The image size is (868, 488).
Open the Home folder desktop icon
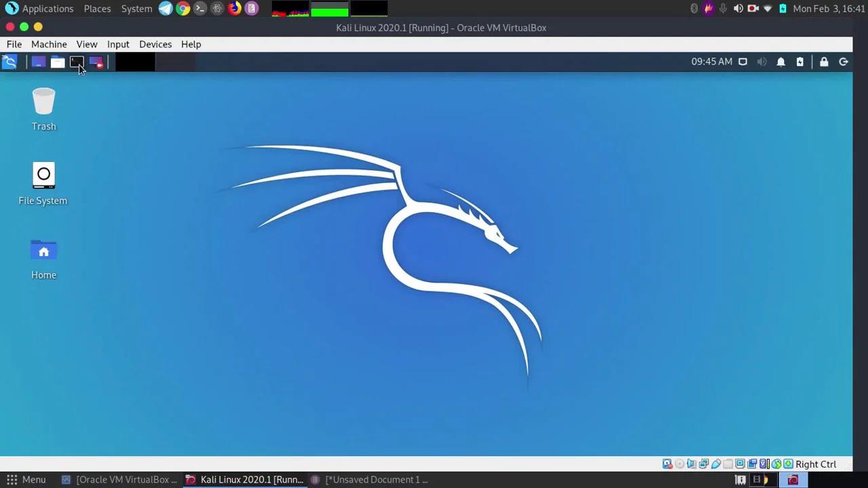[x=43, y=258]
